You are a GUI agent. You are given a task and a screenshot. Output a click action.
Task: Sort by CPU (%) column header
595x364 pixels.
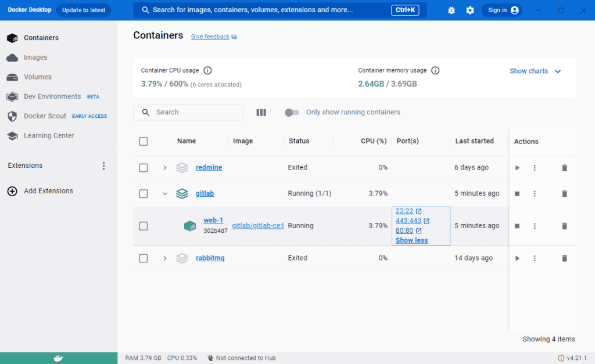pyautogui.click(x=374, y=141)
